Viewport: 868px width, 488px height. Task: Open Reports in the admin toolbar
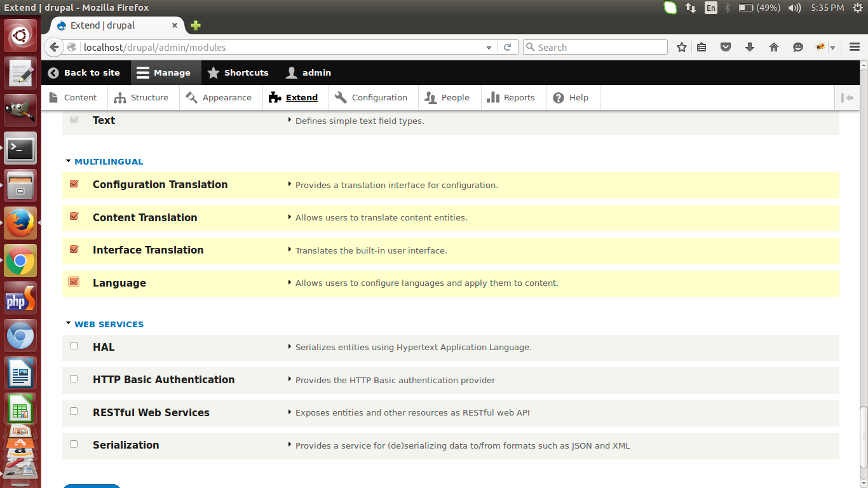pos(513,97)
